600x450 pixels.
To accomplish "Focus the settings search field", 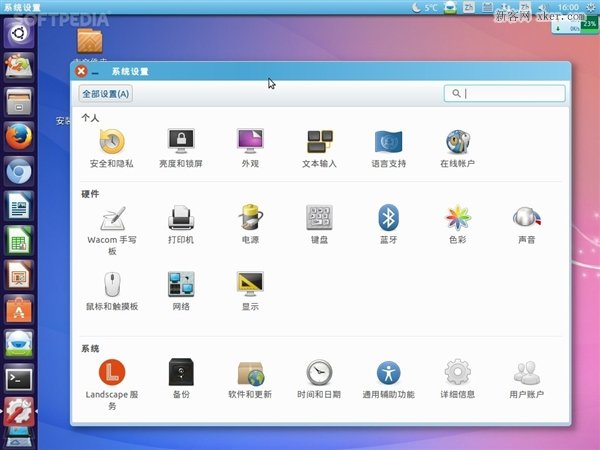I will pos(504,93).
